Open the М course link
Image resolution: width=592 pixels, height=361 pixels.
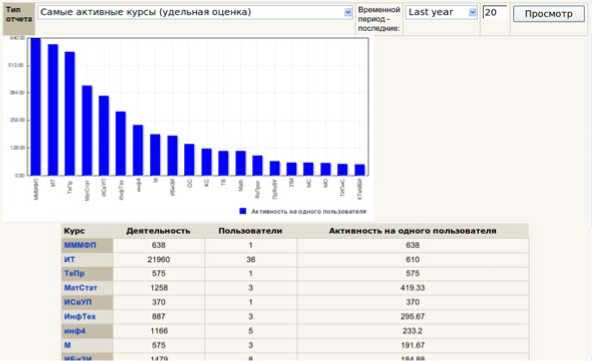[67, 345]
